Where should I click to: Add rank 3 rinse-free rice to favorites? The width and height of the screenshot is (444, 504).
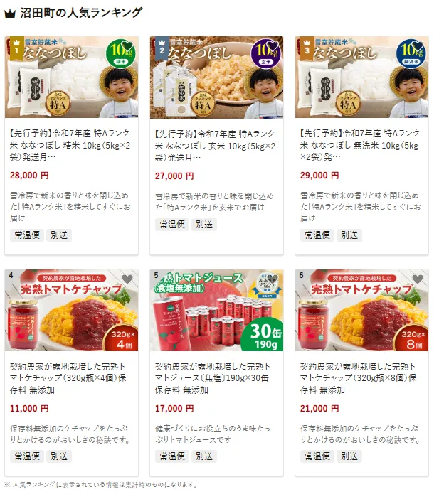(x=418, y=45)
